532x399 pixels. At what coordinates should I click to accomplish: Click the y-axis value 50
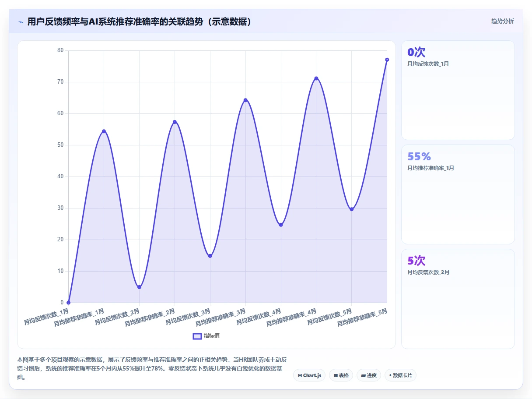[x=60, y=145]
